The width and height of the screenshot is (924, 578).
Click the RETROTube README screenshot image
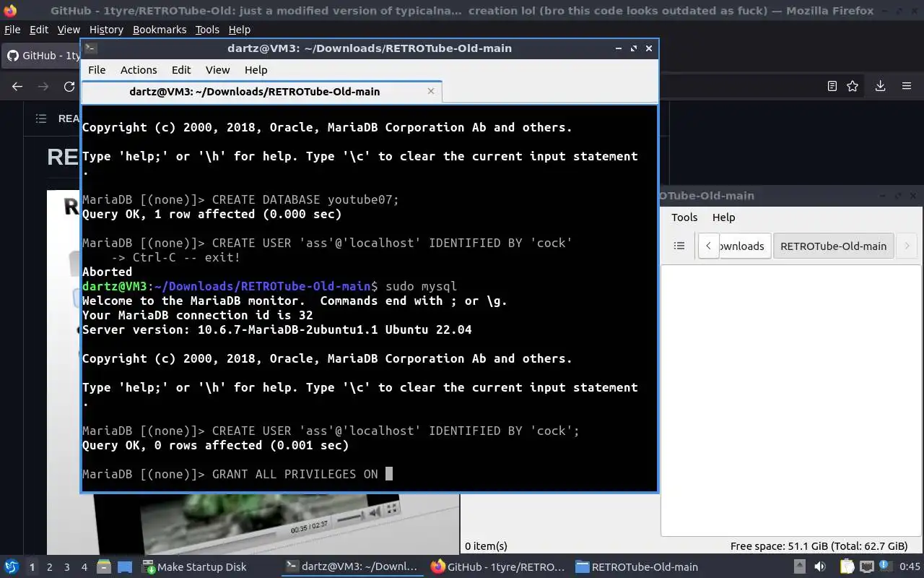(x=253, y=524)
